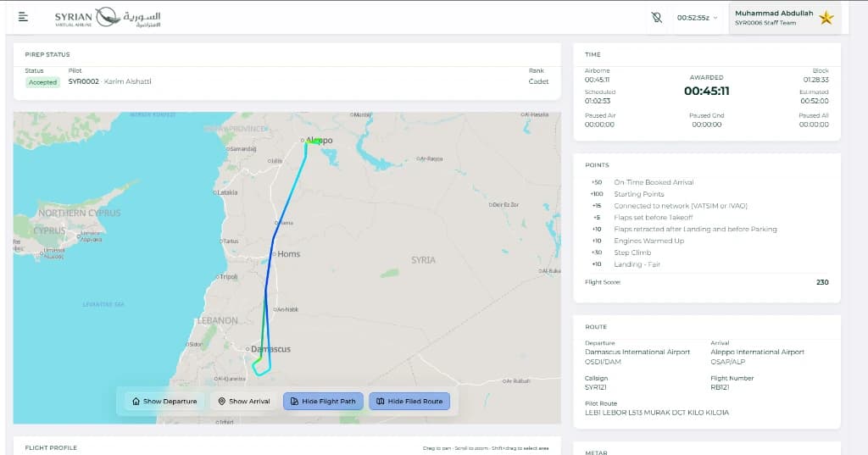Screen dimensions: 868x455
Task: Click the Block time 01:28:33
Action: (x=816, y=80)
